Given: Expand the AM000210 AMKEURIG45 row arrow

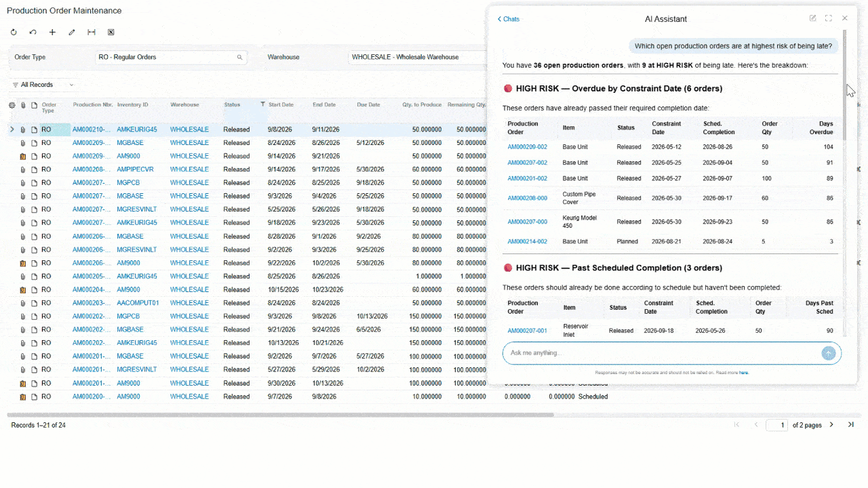Looking at the screenshot, I should 12,129.
